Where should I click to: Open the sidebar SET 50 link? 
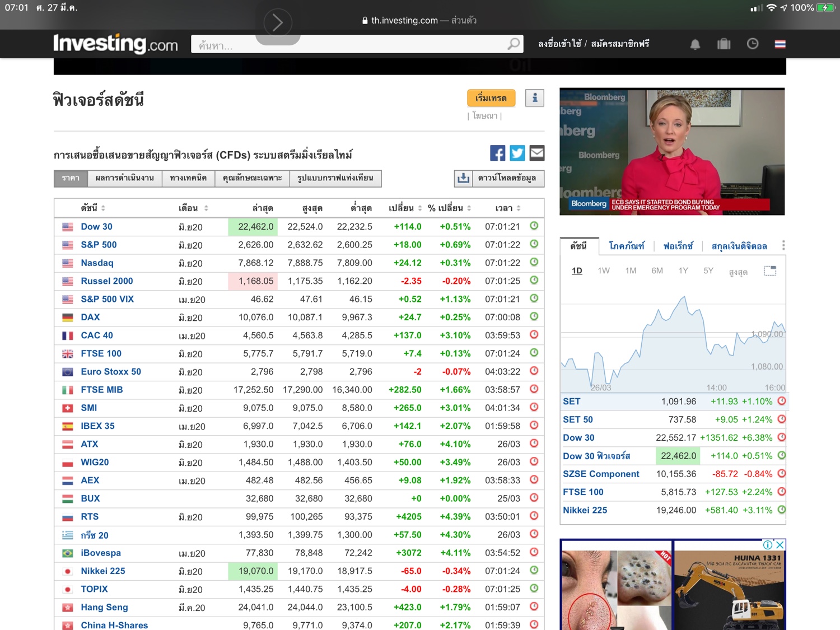[578, 419]
